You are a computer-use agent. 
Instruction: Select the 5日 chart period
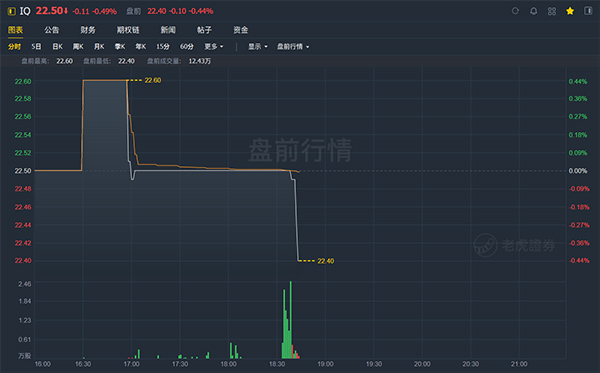pos(36,47)
